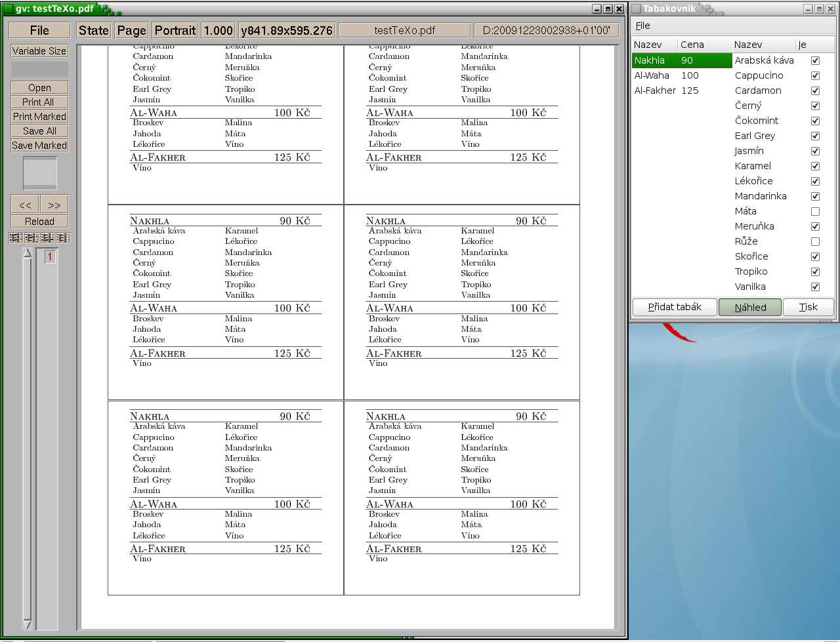Check the Růže flavor checkbox
Viewport: 840px width, 642px height.
815,242
